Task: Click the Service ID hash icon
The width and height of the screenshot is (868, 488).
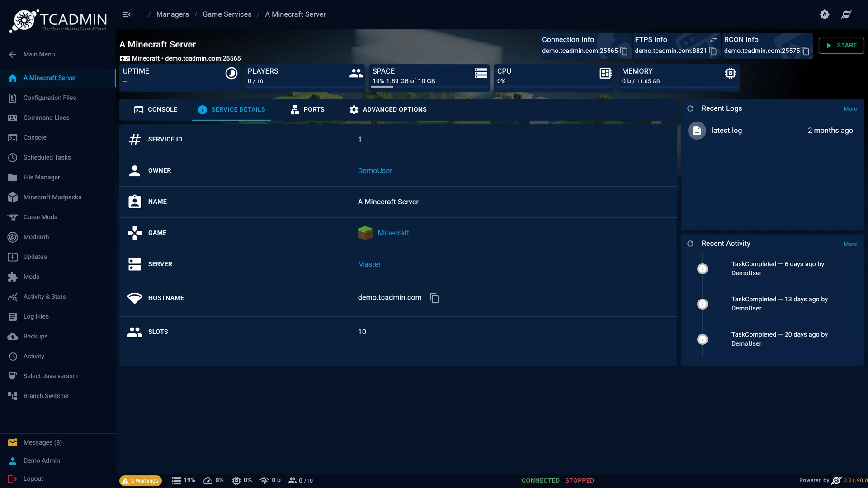Action: [135, 140]
